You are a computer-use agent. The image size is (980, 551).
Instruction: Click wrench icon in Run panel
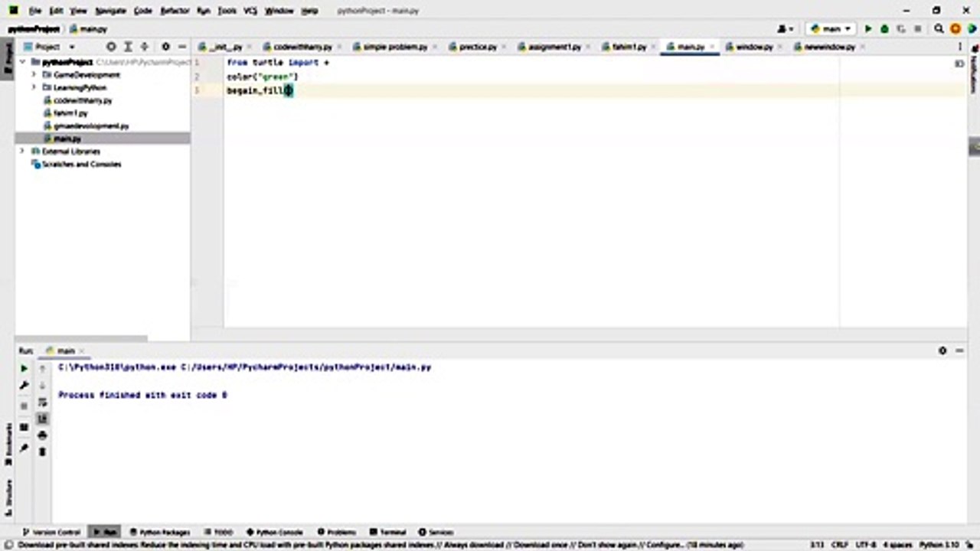[24, 386]
